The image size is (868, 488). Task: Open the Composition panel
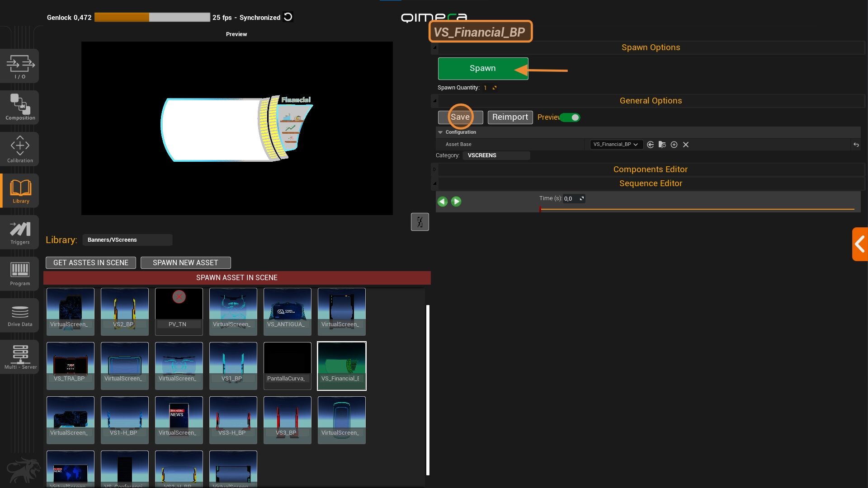tap(20, 107)
